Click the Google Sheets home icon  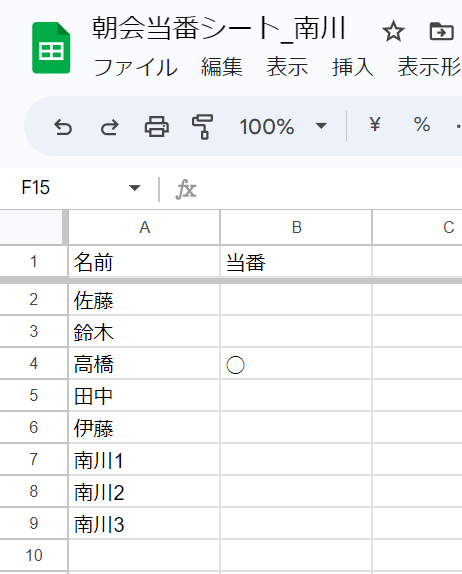(x=51, y=48)
